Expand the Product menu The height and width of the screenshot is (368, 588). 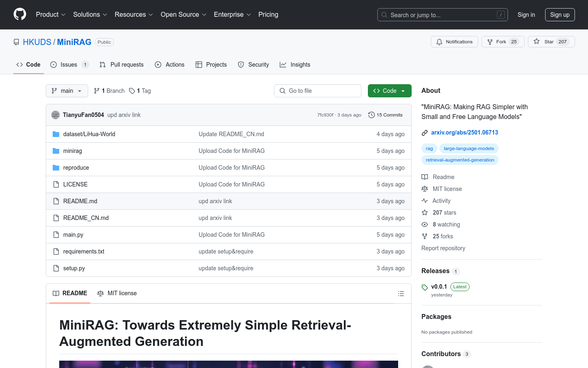[x=51, y=15]
